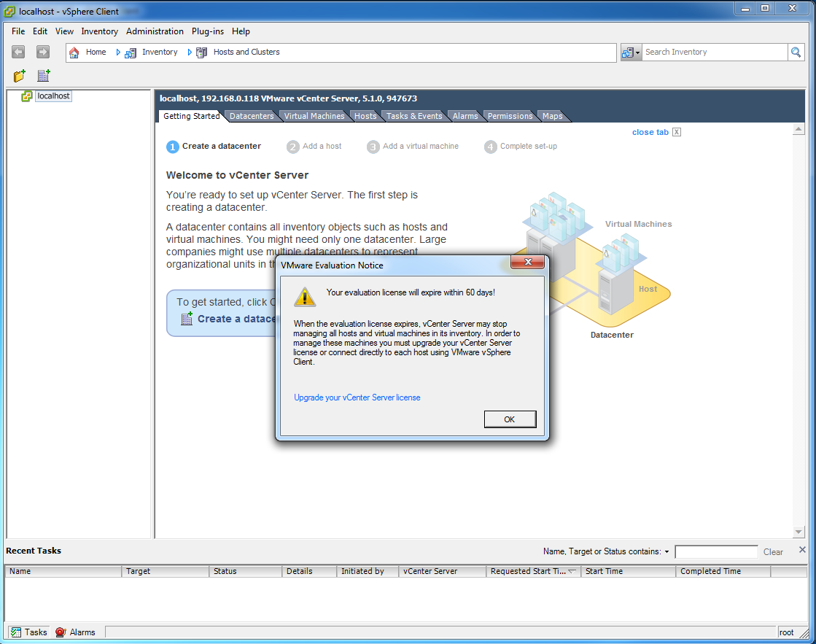Click the warning icon in evaluation notice
Image resolution: width=816 pixels, height=644 pixels.
[304, 297]
